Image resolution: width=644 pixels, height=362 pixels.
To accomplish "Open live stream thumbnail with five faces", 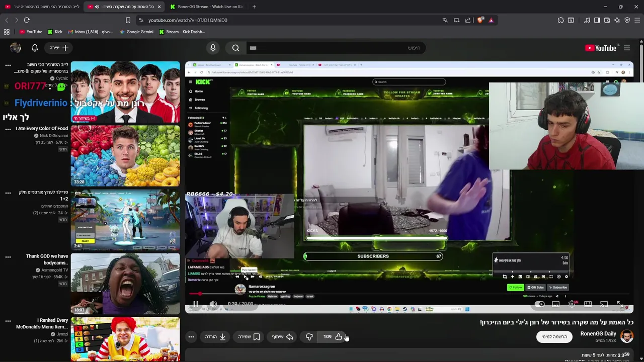I will (125, 92).
